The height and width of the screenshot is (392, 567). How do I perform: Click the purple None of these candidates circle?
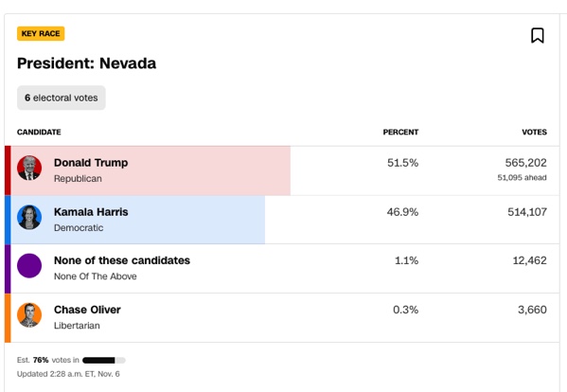pyautogui.click(x=29, y=266)
